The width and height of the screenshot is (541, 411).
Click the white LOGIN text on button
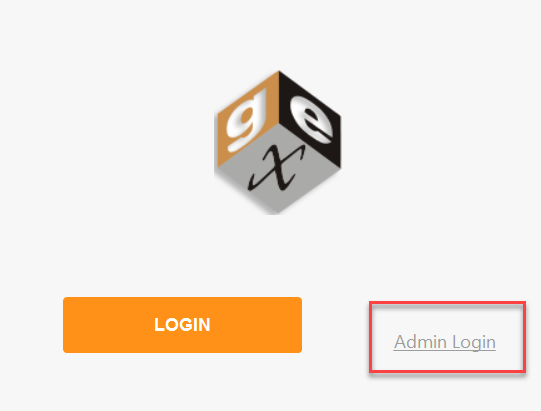point(182,325)
